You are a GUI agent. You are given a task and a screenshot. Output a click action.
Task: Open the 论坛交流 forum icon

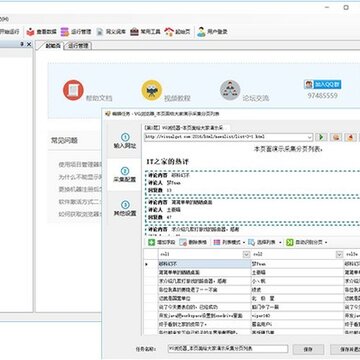click(x=230, y=90)
